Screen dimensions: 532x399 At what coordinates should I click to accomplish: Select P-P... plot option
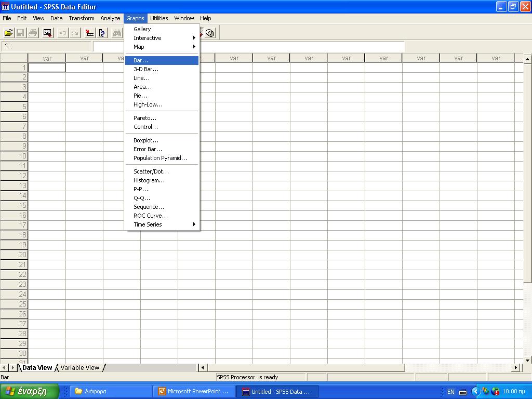(x=162, y=189)
